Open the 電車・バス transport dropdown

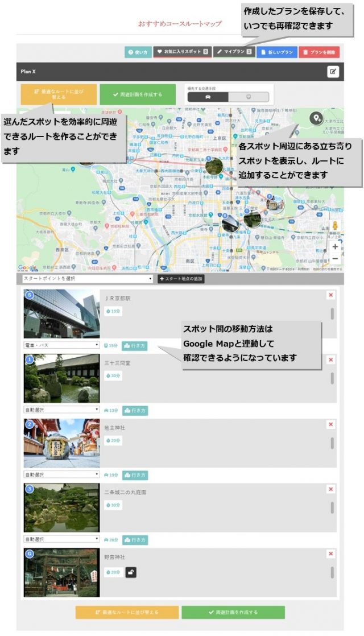[x=61, y=345]
